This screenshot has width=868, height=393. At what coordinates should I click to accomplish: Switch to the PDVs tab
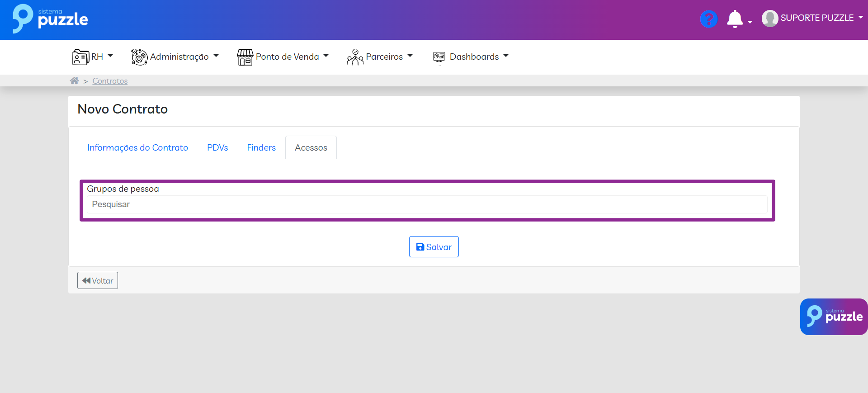pos(217,148)
